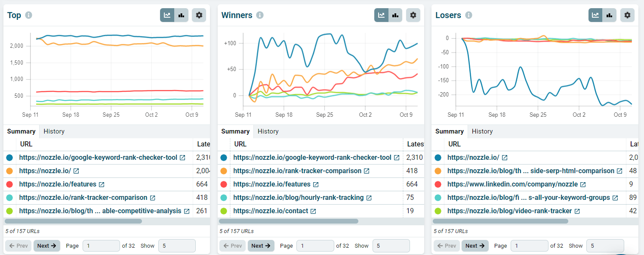Select the History tab in Top panel
This screenshot has height=255, width=644.
54,131
